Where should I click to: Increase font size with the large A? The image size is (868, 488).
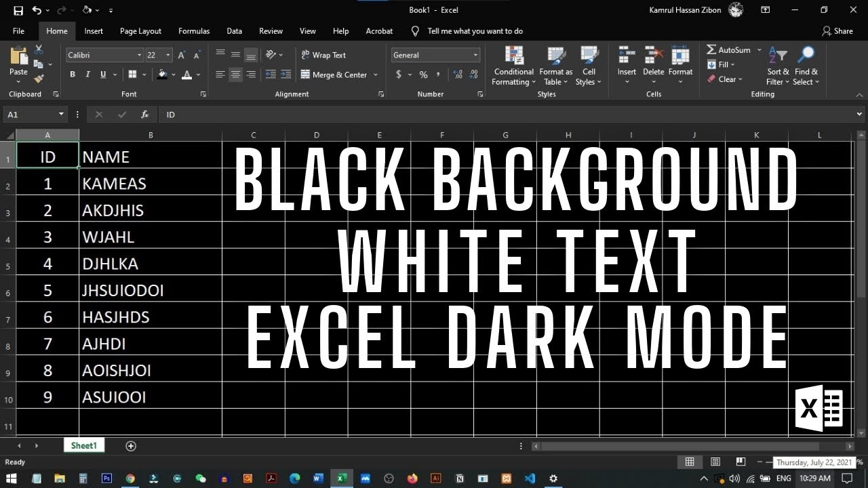(x=182, y=56)
